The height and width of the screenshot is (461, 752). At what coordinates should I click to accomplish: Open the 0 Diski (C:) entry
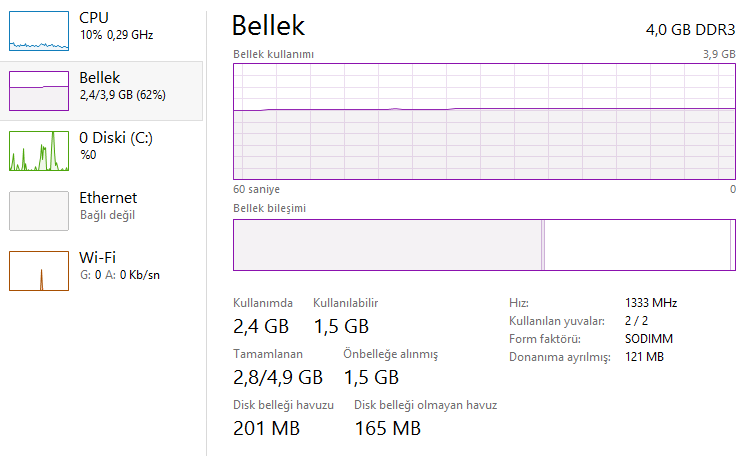coord(116,138)
